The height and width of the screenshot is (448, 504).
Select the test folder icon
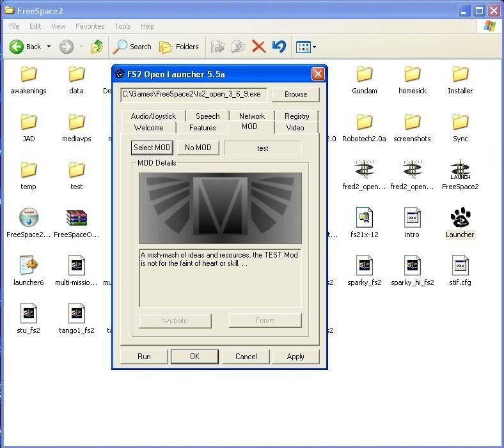(76, 170)
